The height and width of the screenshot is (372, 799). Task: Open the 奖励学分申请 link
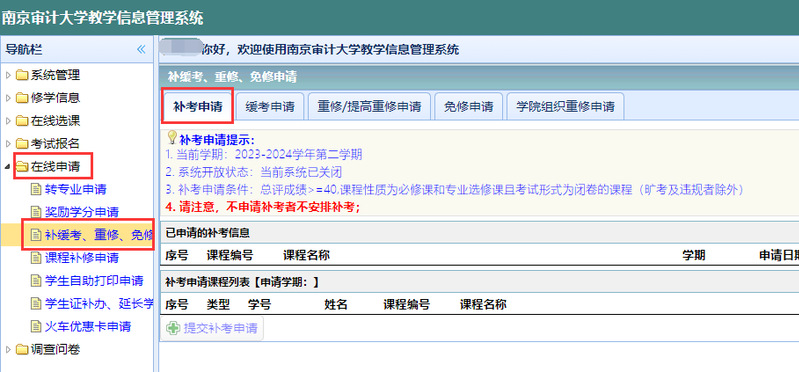click(x=82, y=212)
